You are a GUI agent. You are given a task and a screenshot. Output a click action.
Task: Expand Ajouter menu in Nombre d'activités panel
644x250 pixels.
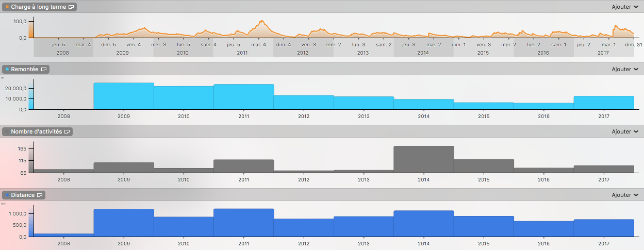pos(624,132)
